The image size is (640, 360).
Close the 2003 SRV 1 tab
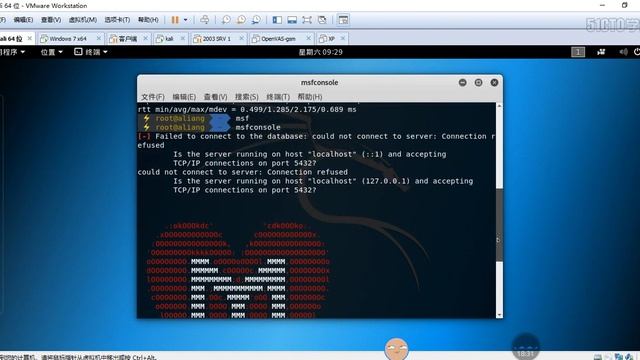241,38
